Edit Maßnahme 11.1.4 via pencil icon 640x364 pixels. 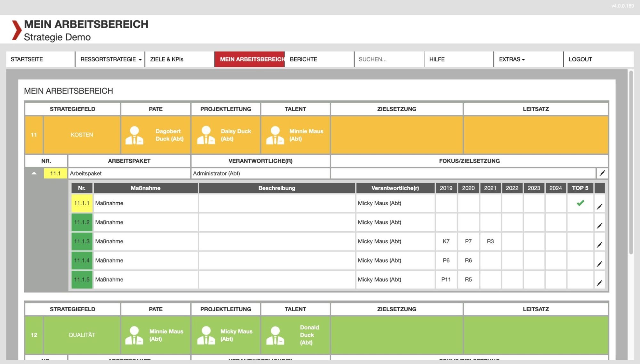pos(599,264)
